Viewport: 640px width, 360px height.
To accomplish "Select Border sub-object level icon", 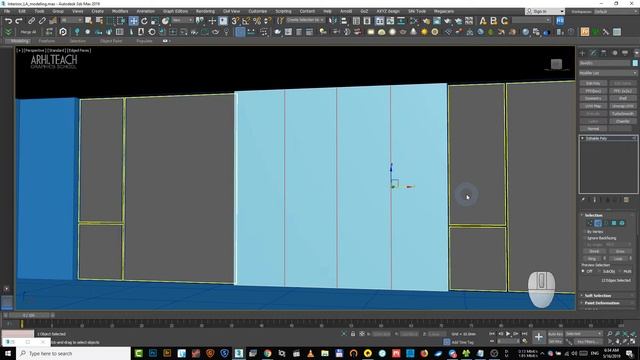I will pyautogui.click(x=606, y=223).
